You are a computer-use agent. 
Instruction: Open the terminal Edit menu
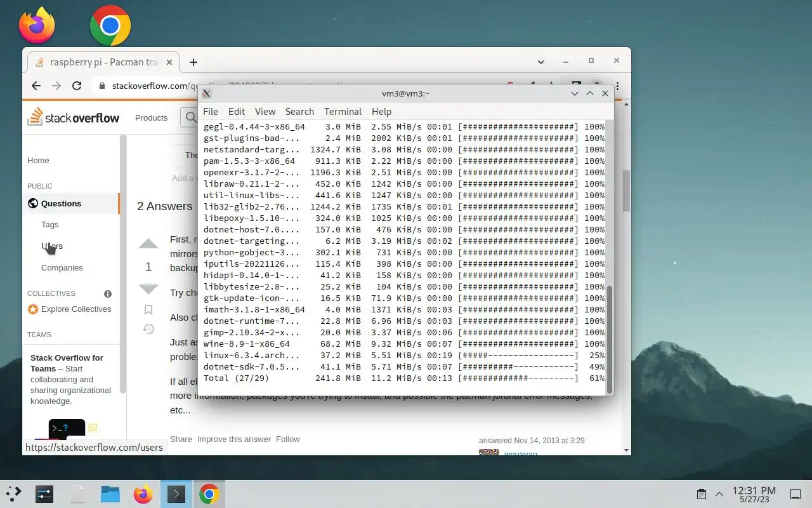237,112
